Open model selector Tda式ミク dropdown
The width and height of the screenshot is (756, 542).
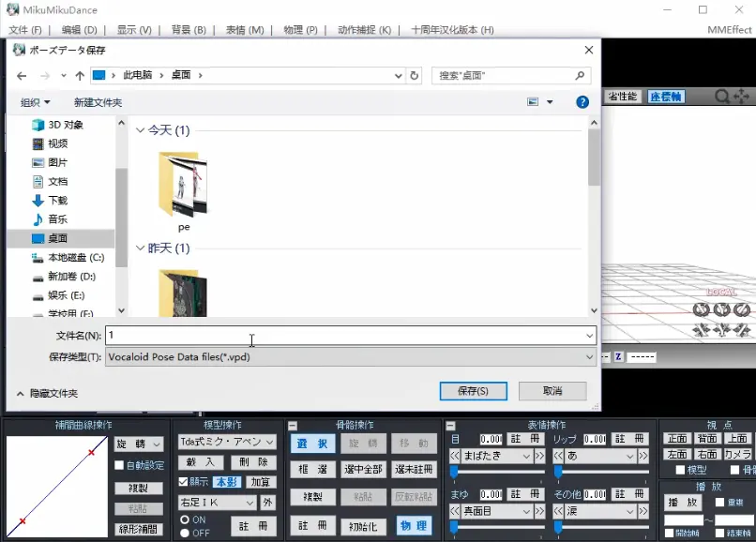click(x=227, y=442)
